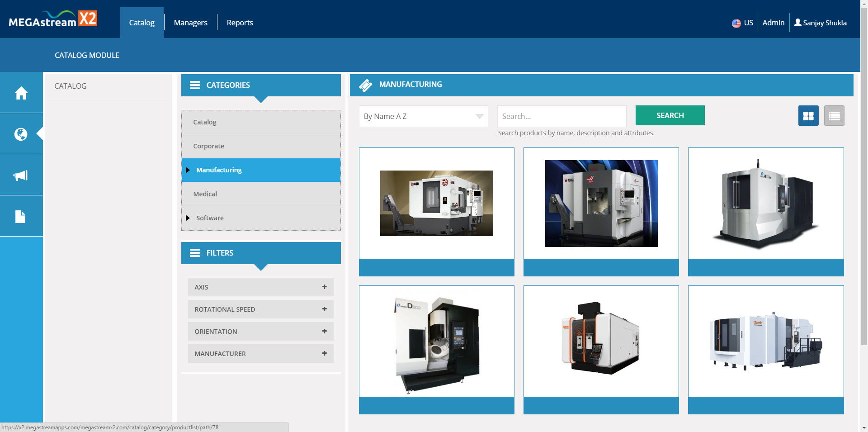The image size is (868, 432).
Task: Select the Catalog category
Action: point(261,122)
